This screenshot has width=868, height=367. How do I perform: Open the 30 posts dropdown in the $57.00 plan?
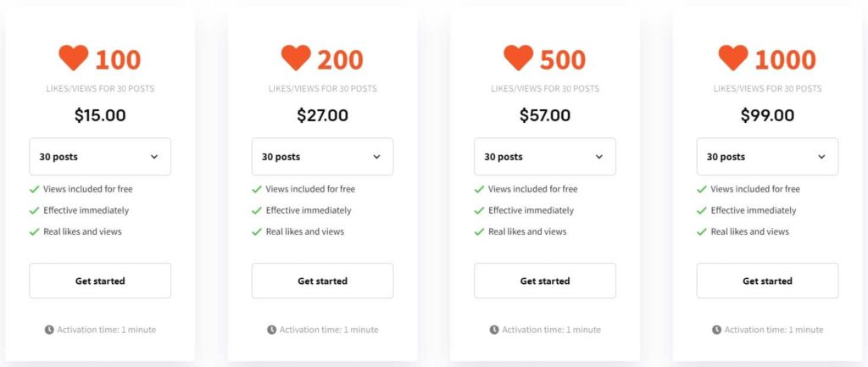pos(545,157)
